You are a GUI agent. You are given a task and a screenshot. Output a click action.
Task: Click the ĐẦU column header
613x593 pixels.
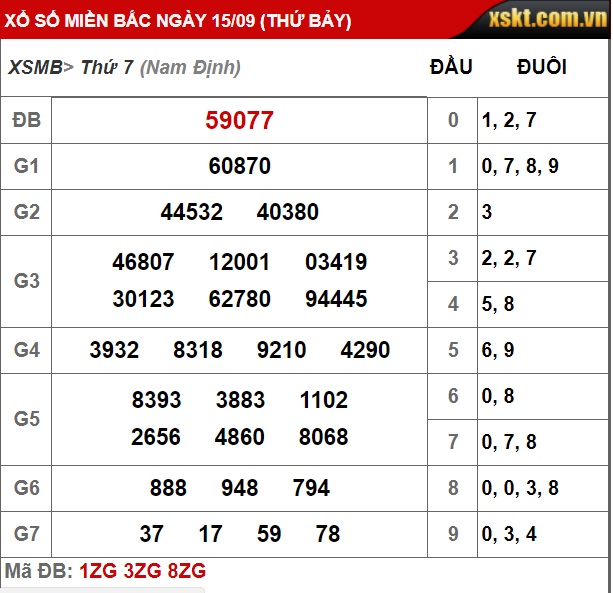click(x=451, y=68)
